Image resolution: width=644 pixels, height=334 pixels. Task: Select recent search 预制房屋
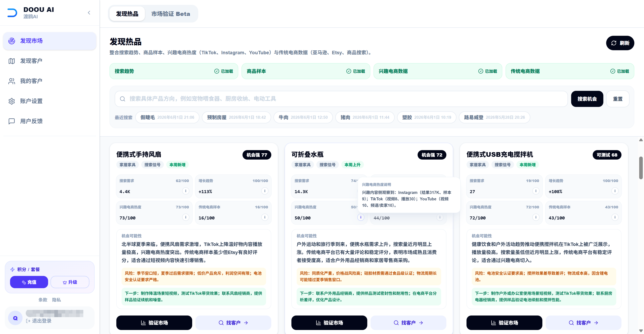click(x=236, y=117)
